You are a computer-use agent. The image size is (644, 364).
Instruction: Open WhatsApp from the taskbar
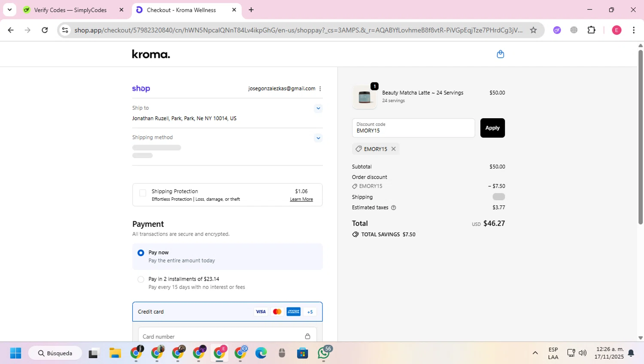tap(324, 353)
